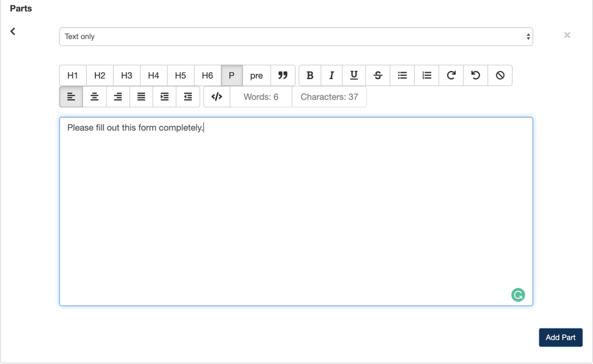The image size is (593, 364).
Task: Apply preformatted pre style
Action: coord(256,75)
